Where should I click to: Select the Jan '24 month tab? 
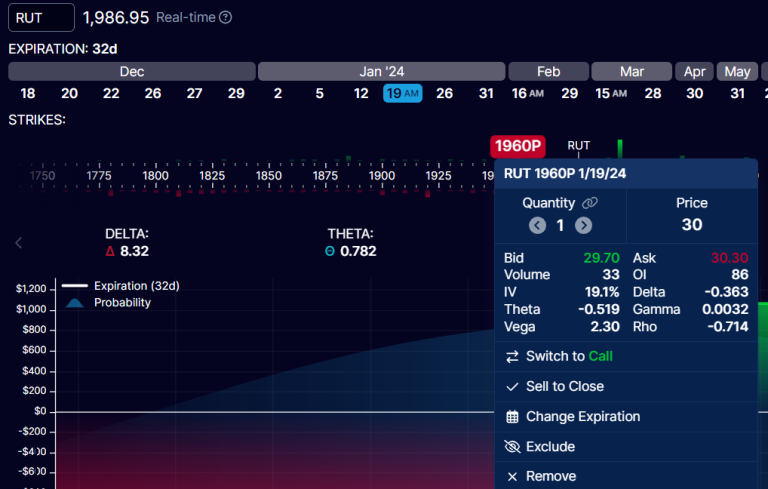coord(381,72)
